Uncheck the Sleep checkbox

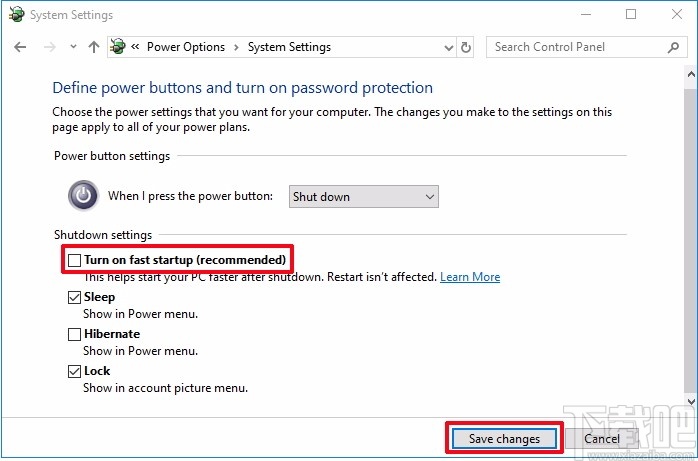pyautogui.click(x=75, y=297)
